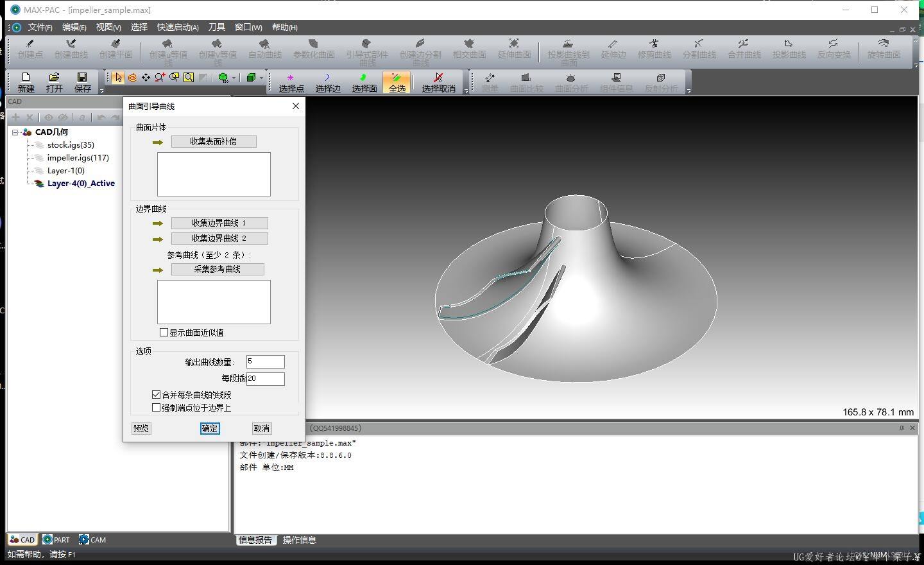924x565 pixels.
Task: Select stock.igs(35) in the tree
Action: [x=71, y=145]
